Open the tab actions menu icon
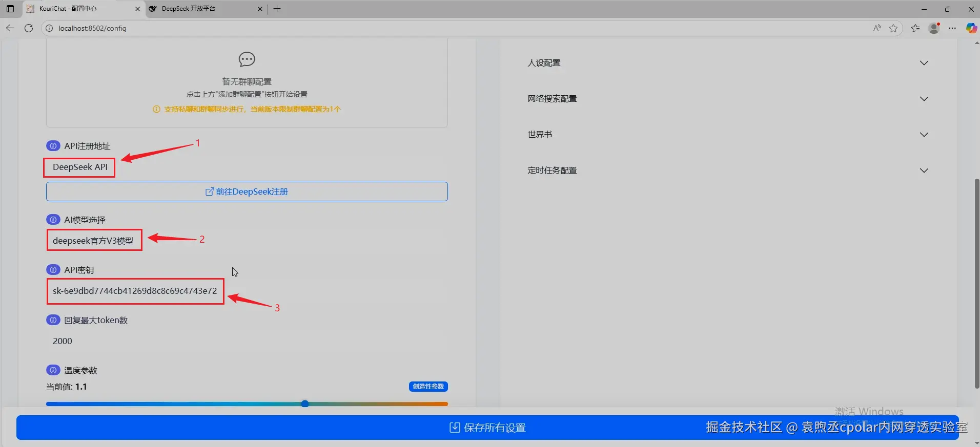The width and height of the screenshot is (980, 447). tap(10, 9)
